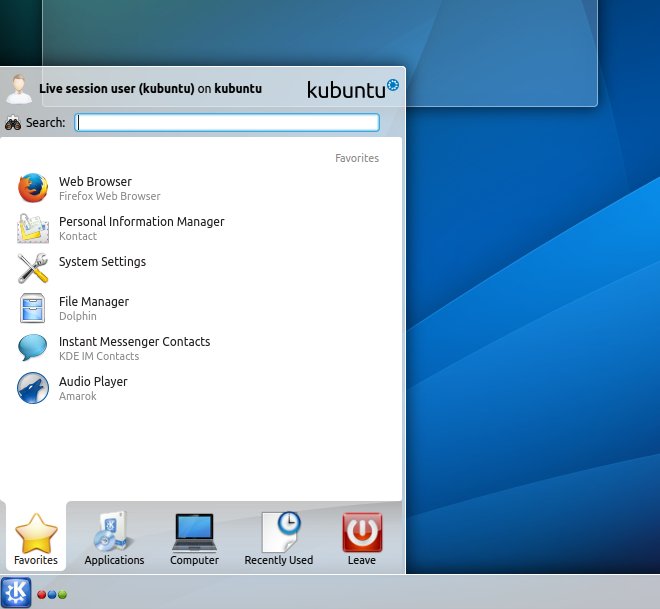660x609 pixels.
Task: Switch to the Favorites tab
Action: (x=35, y=539)
